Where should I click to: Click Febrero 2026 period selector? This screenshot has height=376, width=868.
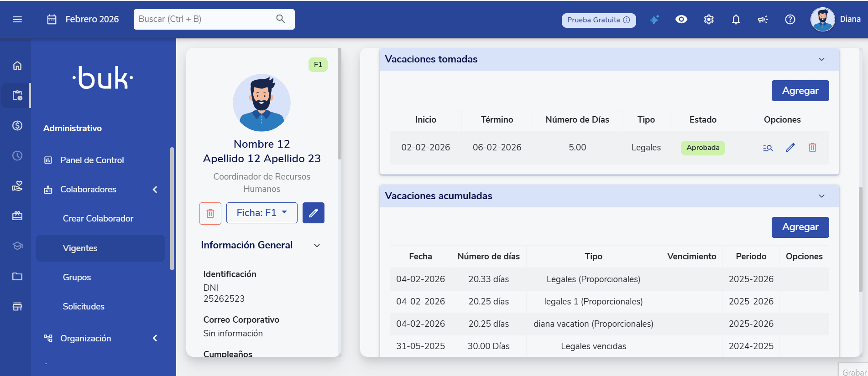tap(92, 19)
